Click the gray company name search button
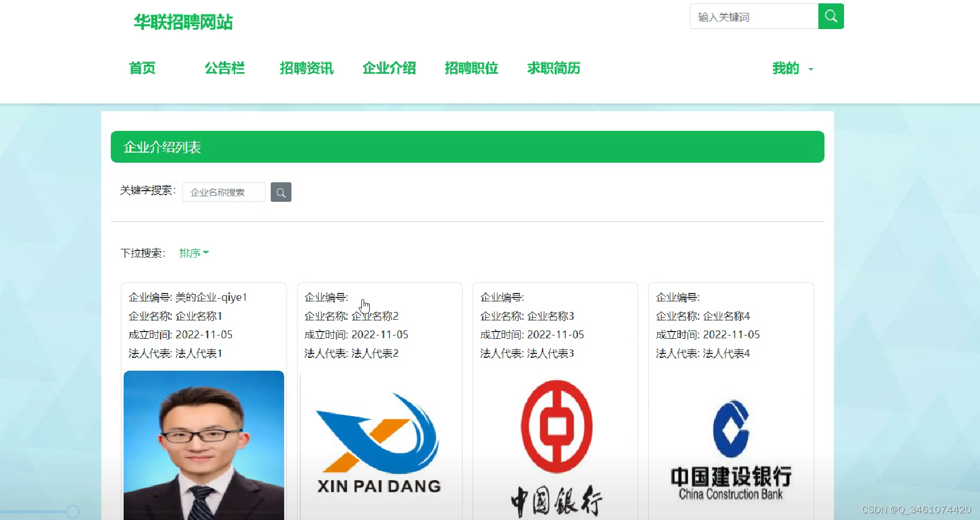Image resolution: width=980 pixels, height=520 pixels. [x=281, y=192]
